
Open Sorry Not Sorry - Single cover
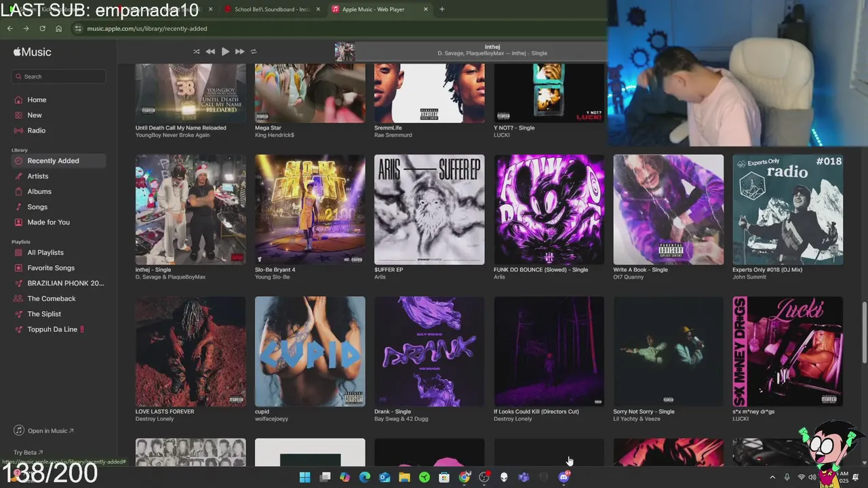pyautogui.click(x=668, y=351)
